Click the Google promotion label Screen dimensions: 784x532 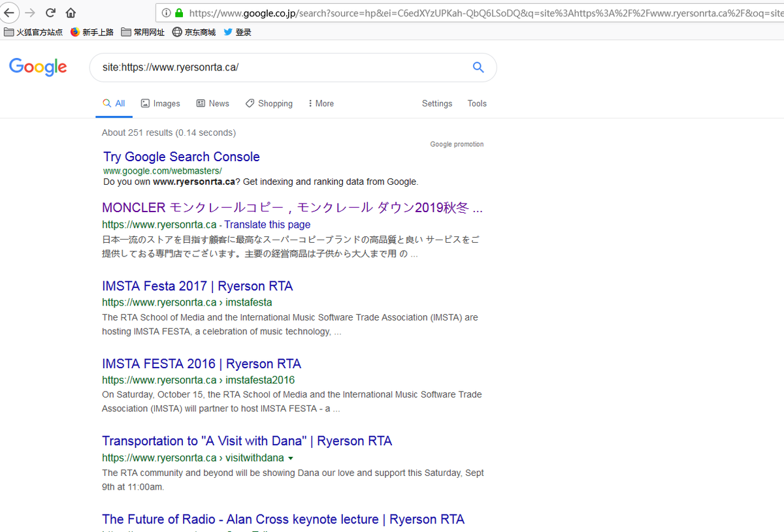(457, 144)
